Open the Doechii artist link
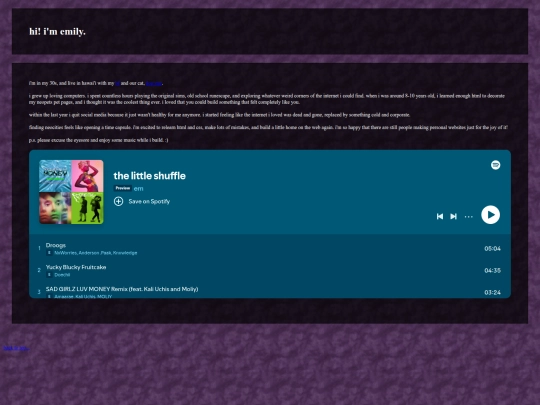 click(62, 275)
